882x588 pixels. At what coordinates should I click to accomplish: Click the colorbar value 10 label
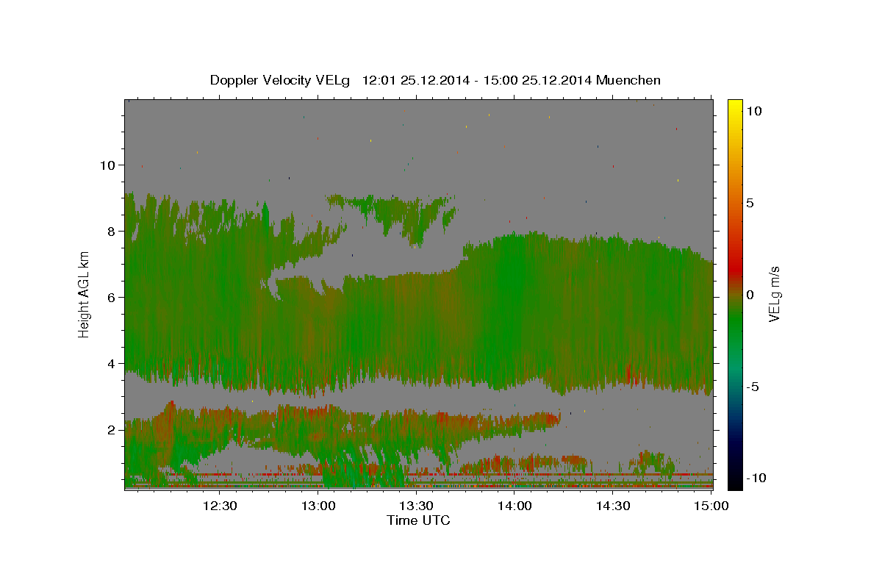(754, 110)
